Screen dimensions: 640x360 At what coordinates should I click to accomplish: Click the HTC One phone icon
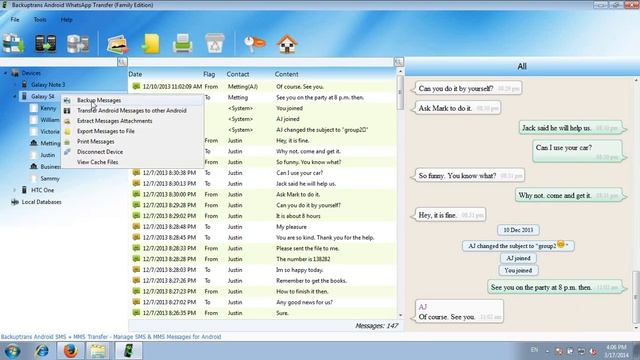point(24,190)
